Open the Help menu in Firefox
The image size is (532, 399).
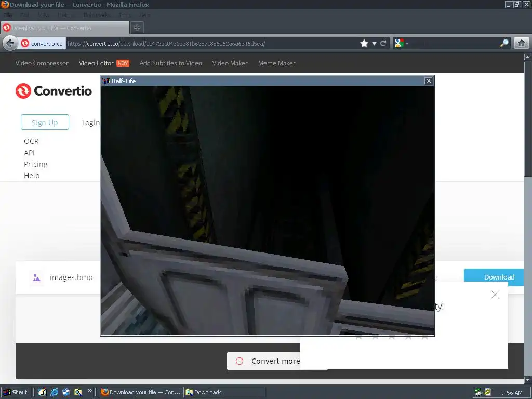click(145, 15)
